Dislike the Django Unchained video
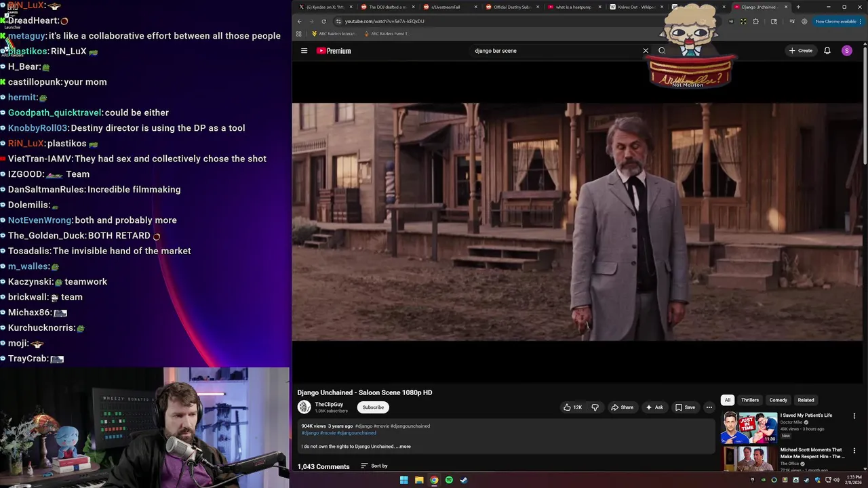Screen dimensions: 868x488 (x=595, y=407)
